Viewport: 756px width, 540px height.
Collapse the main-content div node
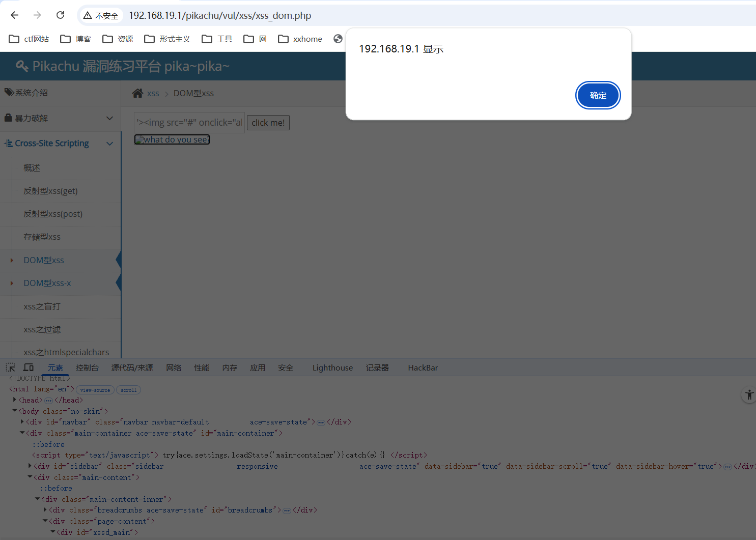(30, 477)
